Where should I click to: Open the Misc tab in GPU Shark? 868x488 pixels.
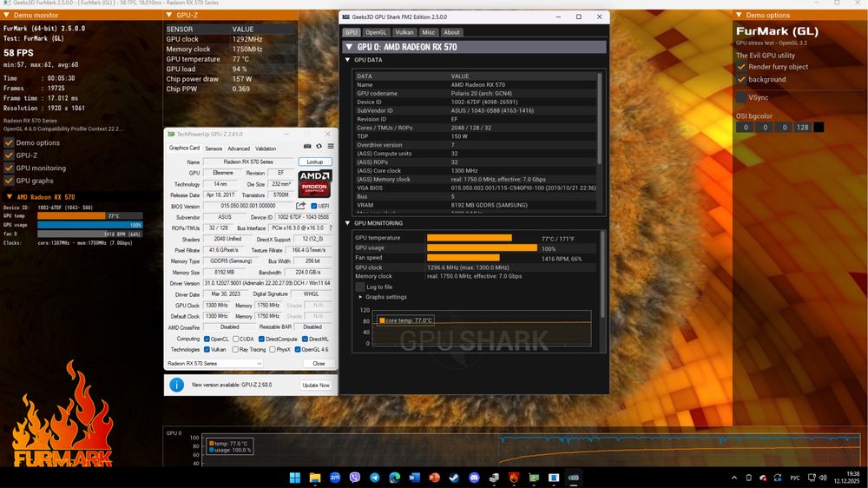(x=429, y=32)
